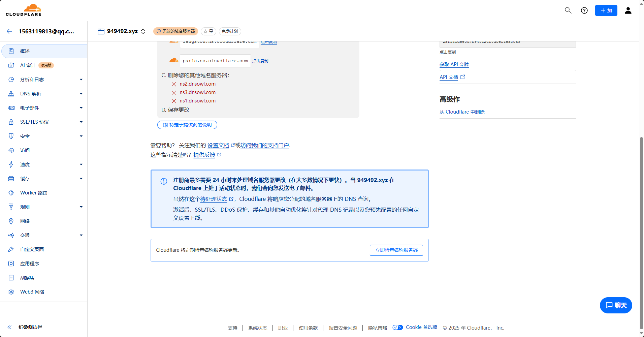Expand the 规则 submenu arrow
Screen dimensions: 644x337
click(x=81, y=207)
